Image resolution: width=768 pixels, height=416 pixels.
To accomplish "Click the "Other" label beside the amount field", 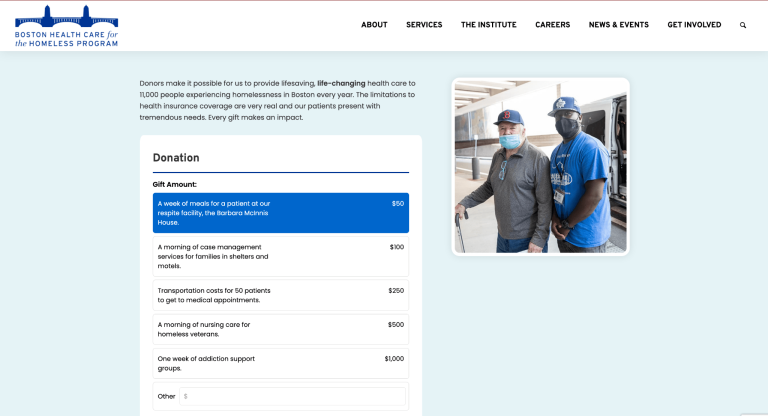I will (166, 397).
